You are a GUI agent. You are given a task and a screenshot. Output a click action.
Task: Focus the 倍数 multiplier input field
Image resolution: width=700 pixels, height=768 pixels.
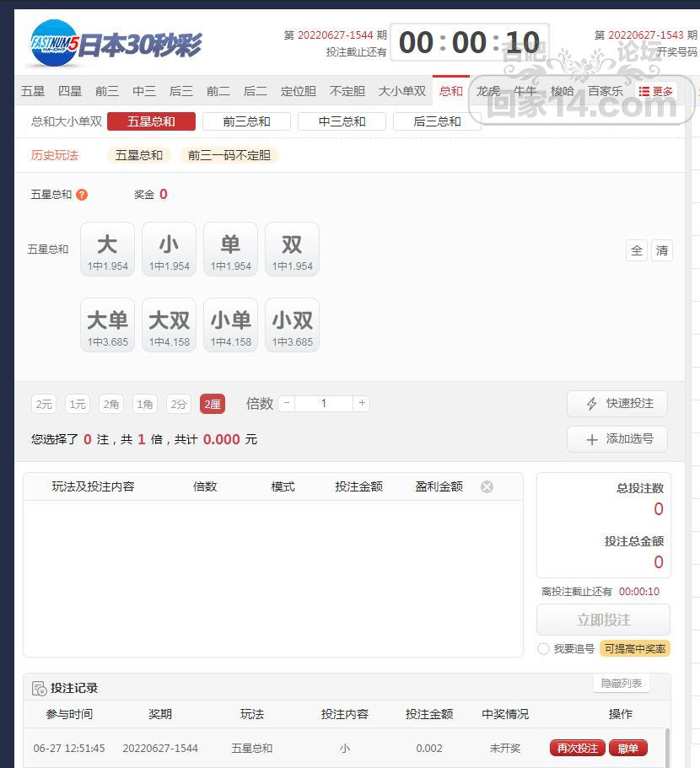(x=324, y=404)
